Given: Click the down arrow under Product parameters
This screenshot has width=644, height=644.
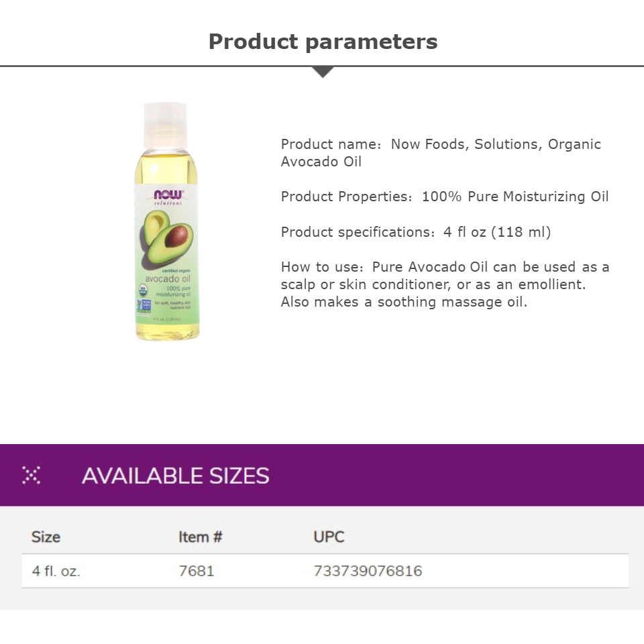Looking at the screenshot, I should point(323,72).
